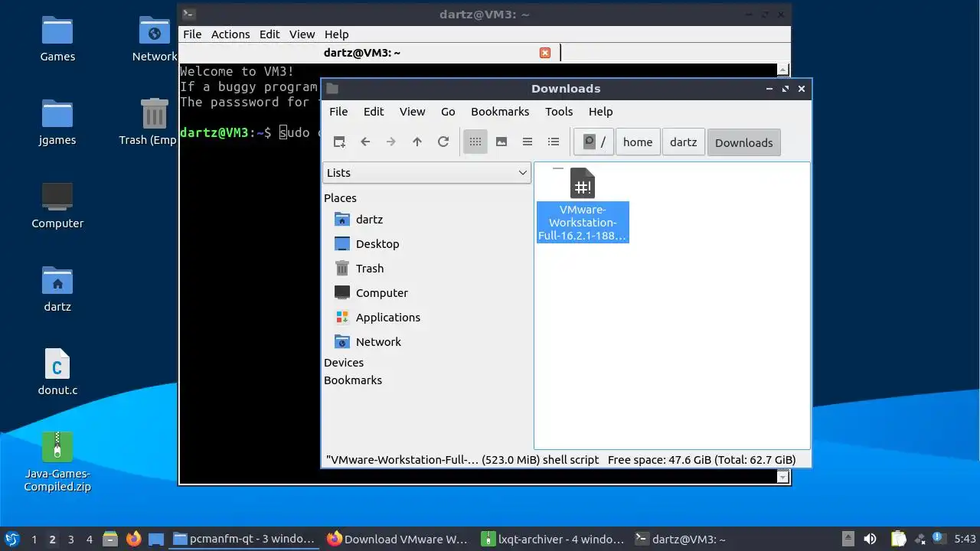Open Actions menu in terminal window
The image size is (980, 551).
point(230,34)
